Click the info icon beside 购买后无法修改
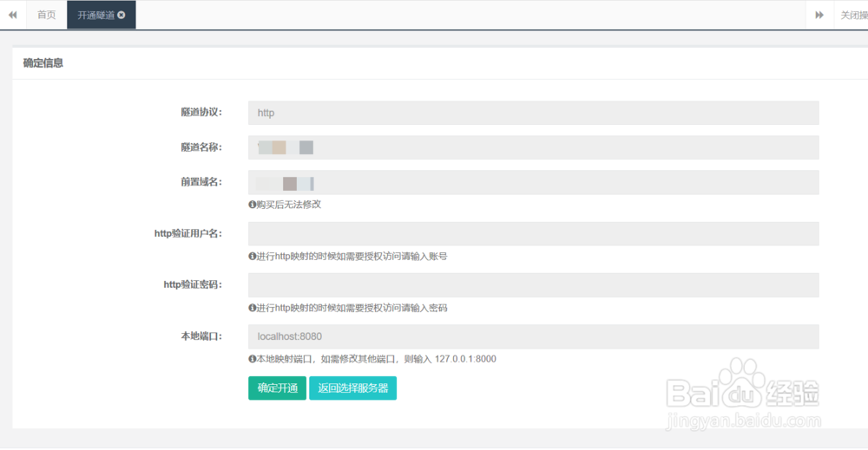This screenshot has height=450, width=868. [253, 205]
